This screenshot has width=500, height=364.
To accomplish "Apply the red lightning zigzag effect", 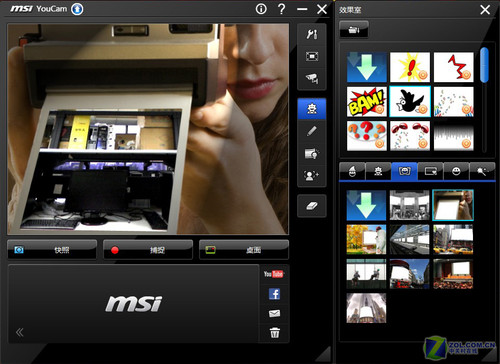I will coord(454,67).
